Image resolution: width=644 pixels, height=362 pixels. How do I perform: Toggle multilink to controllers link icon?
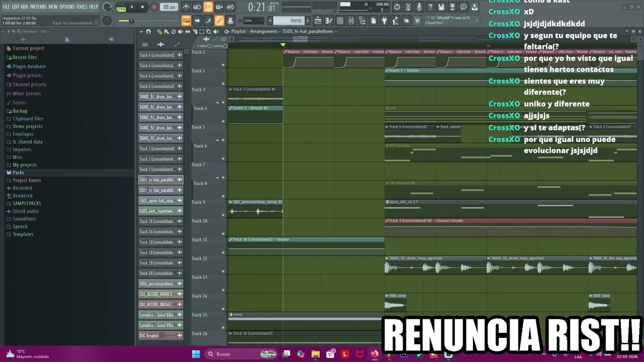pyautogui.click(x=219, y=21)
